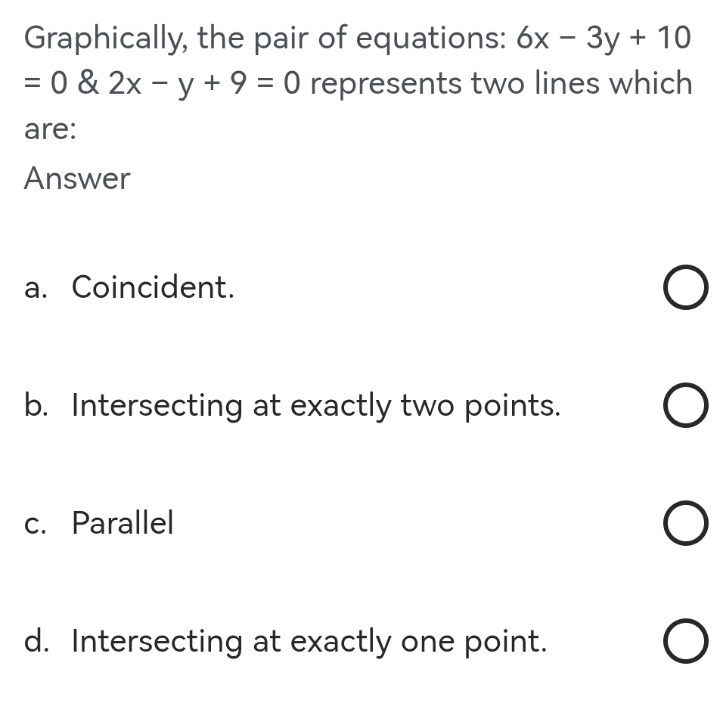The height and width of the screenshot is (728, 723).
Task: Click the Coincident answer text
Action: tap(152, 287)
